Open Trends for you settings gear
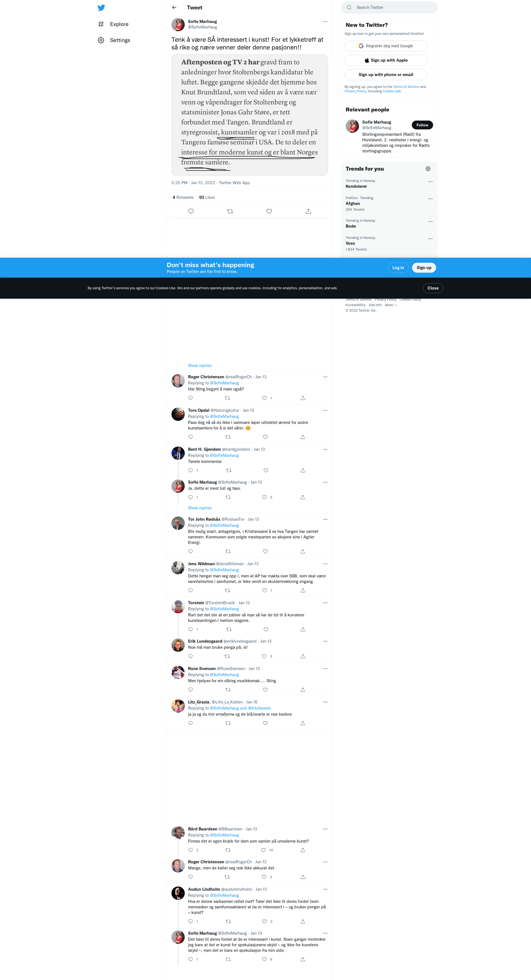The width and height of the screenshot is (531, 980). [x=428, y=169]
